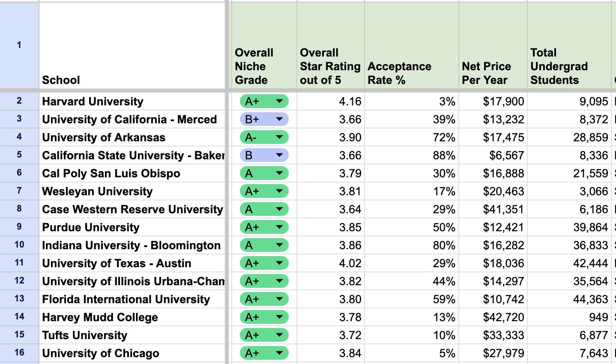Click the 88% acceptance rate cell

click(411, 155)
